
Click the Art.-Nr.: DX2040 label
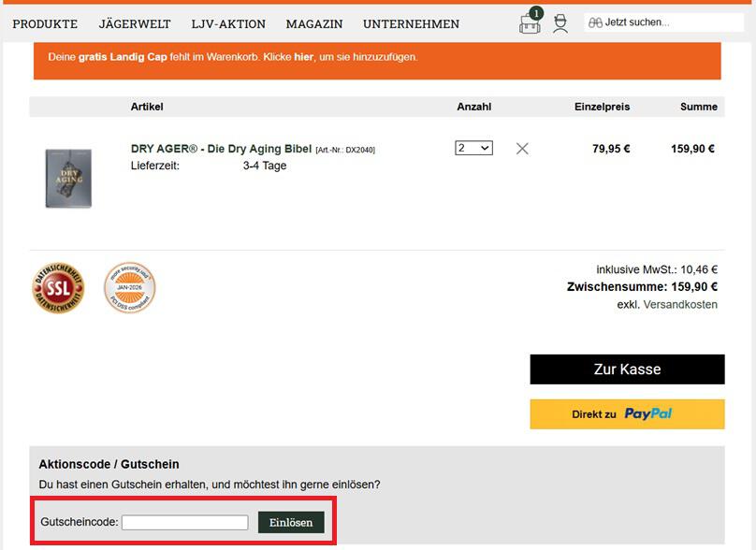(345, 150)
